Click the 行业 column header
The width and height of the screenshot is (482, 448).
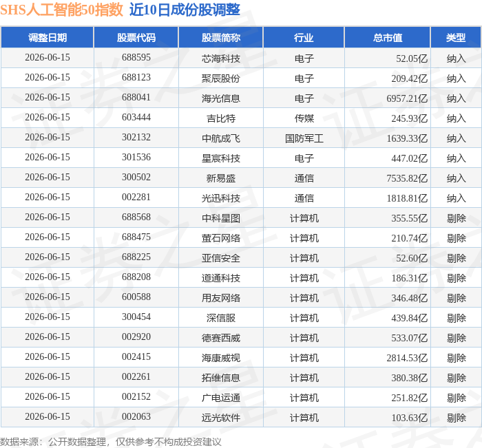point(304,37)
